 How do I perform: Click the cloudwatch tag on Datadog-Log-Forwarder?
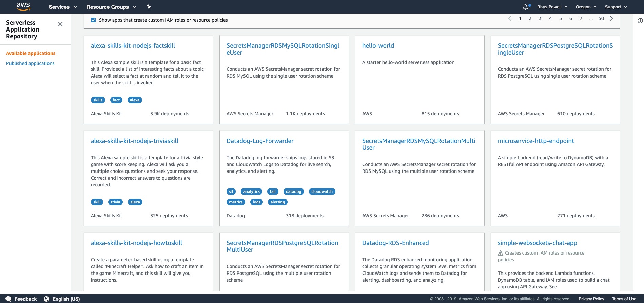322,191
